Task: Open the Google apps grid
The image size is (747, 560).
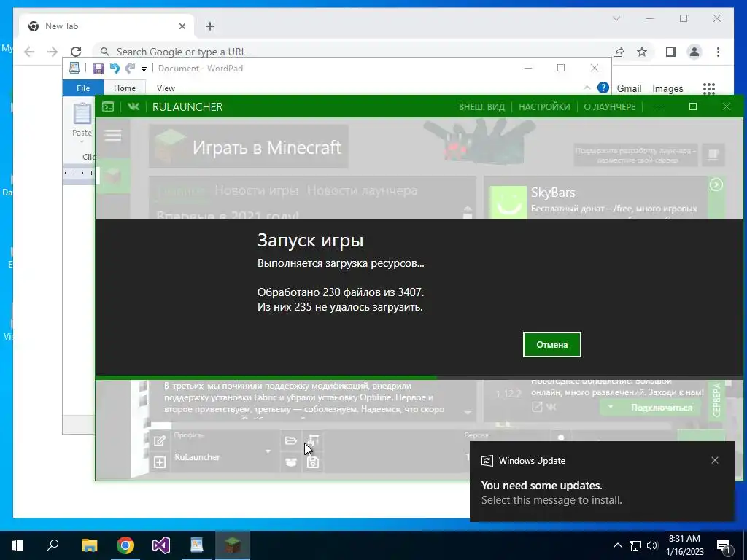Action: click(709, 88)
